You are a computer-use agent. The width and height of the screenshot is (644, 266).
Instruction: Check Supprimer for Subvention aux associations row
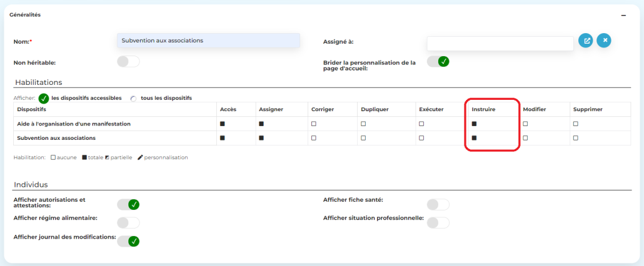coord(576,138)
